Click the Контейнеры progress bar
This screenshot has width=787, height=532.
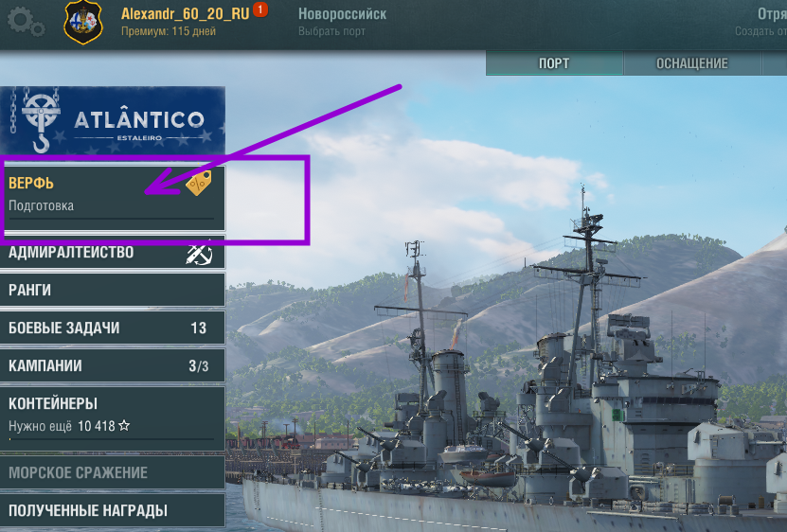(112, 438)
